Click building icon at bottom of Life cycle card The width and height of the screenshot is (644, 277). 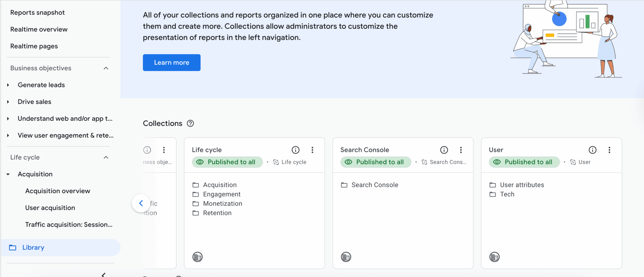click(x=197, y=257)
